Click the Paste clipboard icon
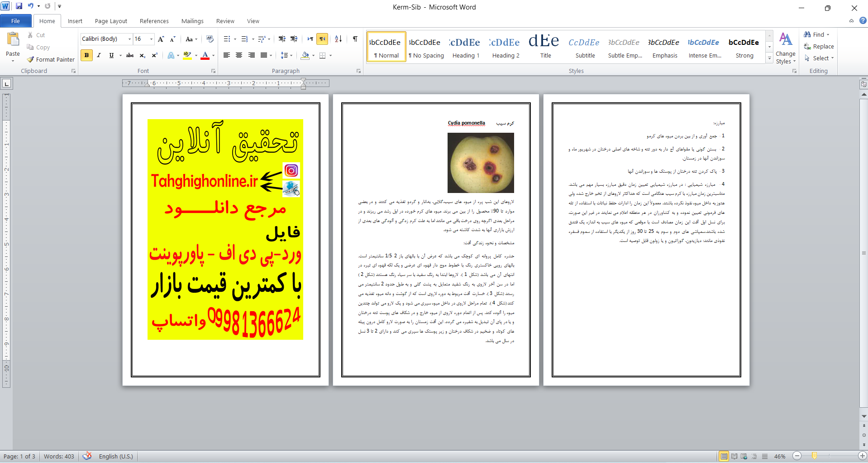Image resolution: width=868 pixels, height=463 pixels. pos(13,40)
